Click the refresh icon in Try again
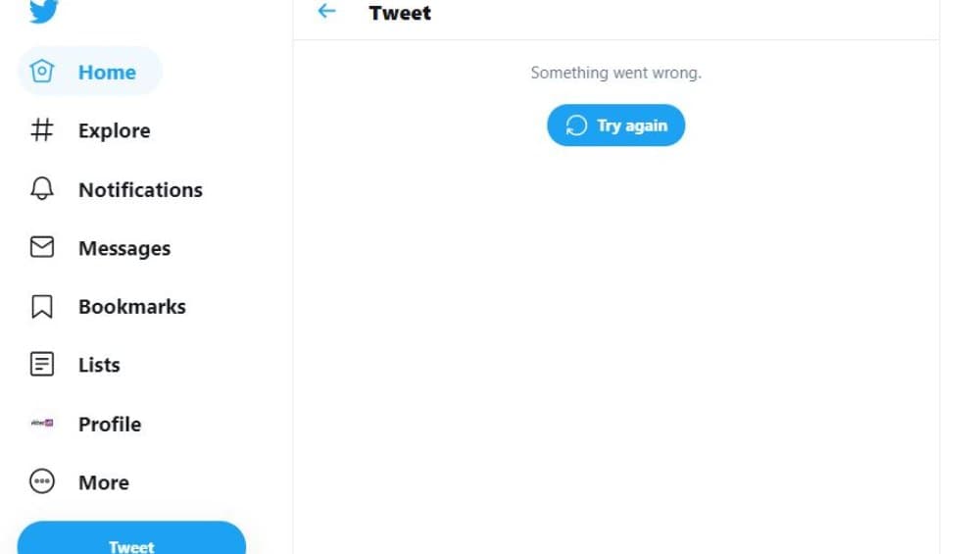This screenshot has width=980, height=554. tap(576, 126)
